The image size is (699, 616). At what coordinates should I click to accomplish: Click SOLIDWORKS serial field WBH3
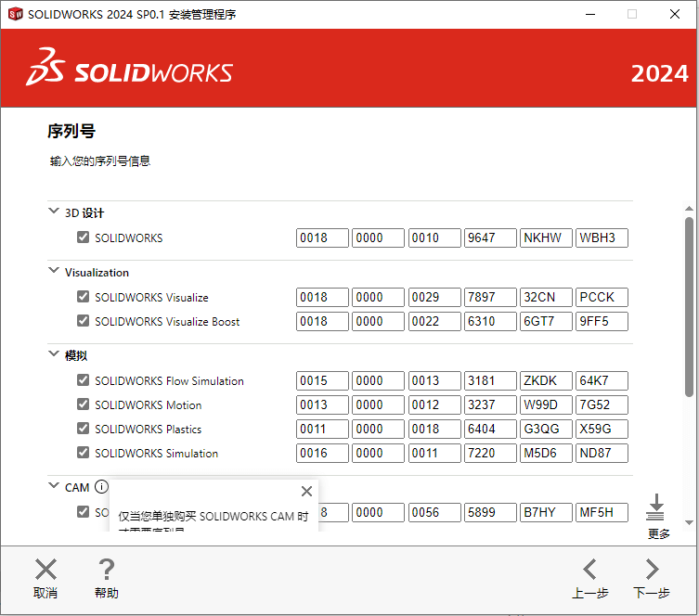click(602, 237)
